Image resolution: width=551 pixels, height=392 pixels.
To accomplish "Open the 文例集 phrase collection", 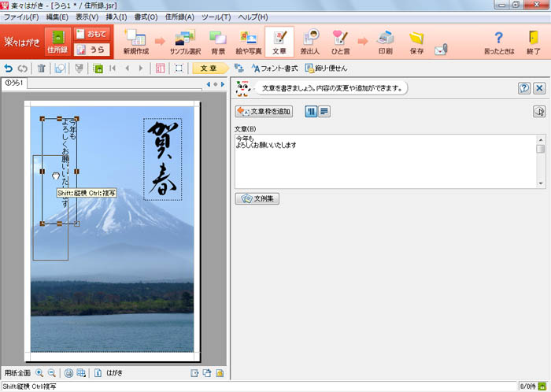I will [x=257, y=199].
